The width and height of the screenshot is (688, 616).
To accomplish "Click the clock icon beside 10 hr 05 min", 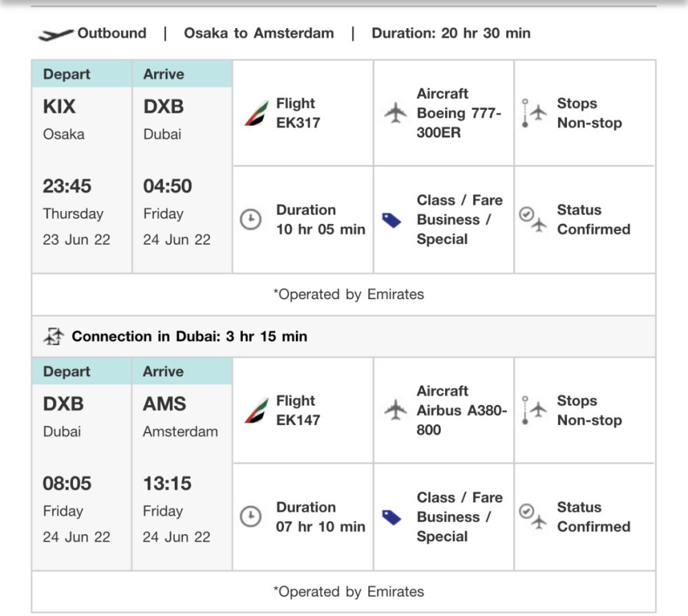I will click(x=250, y=219).
